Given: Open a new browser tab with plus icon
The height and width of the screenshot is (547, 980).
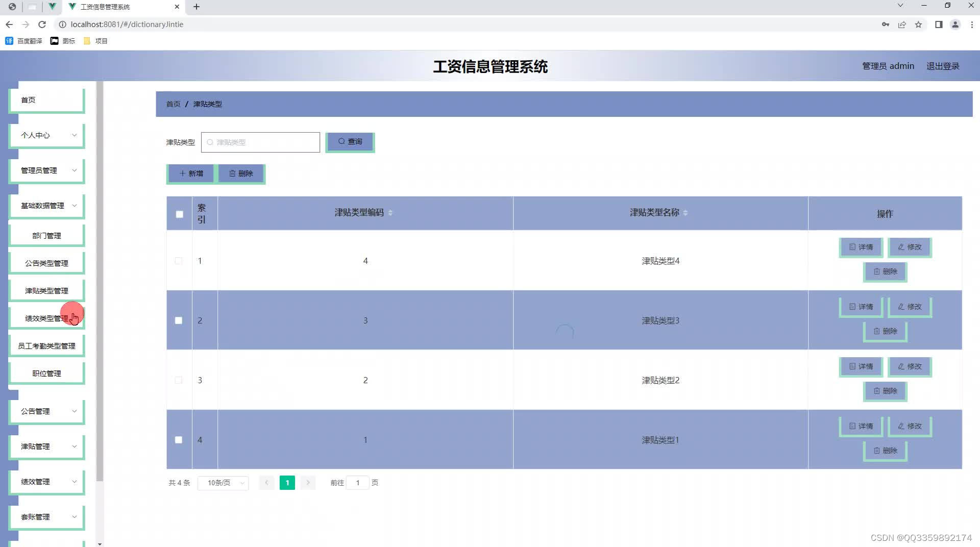Looking at the screenshot, I should 197,7.
